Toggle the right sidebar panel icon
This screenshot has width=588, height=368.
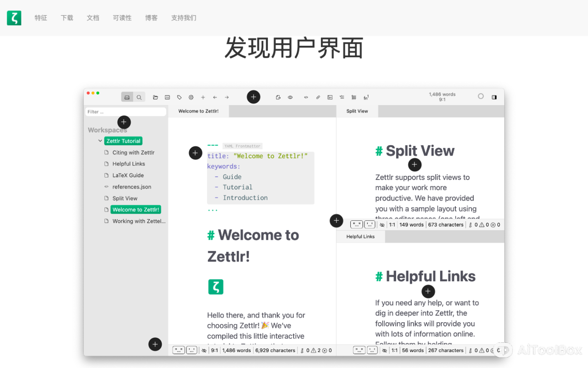(494, 97)
